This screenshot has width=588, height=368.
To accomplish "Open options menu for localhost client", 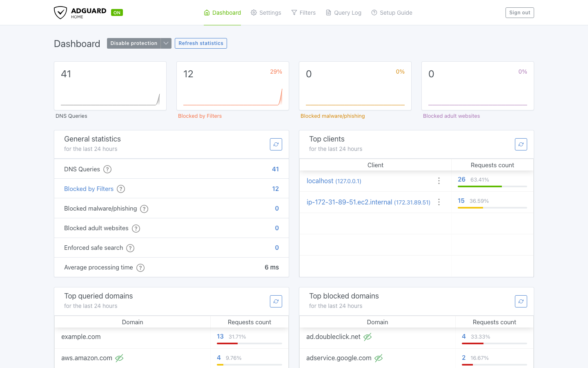I will (439, 181).
